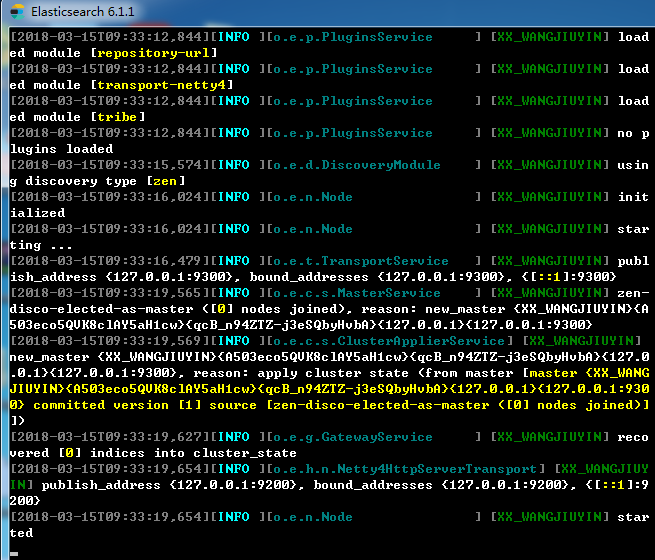This screenshot has width=655, height=560.
Task: Click the discovery type 'zen'
Action: 165,181
